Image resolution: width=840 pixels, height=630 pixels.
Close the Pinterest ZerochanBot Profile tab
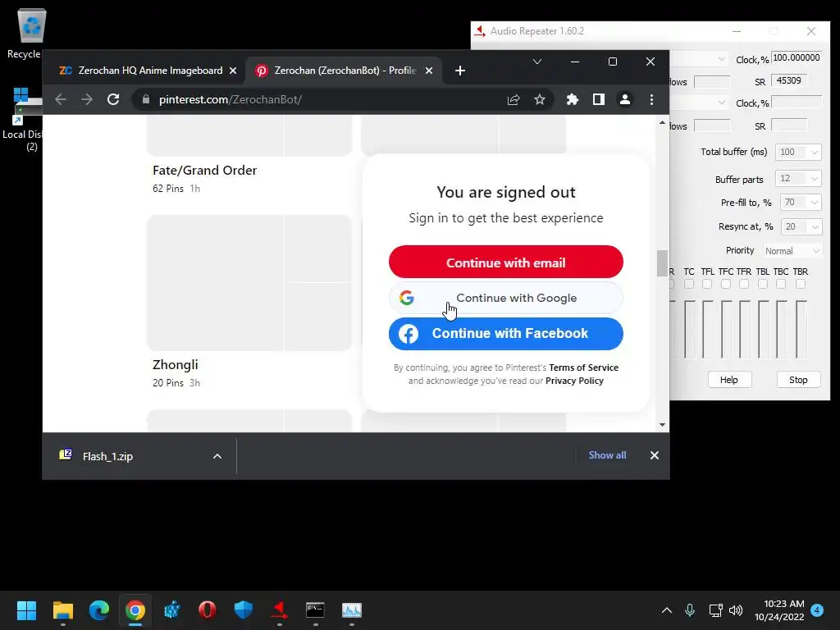coord(428,71)
